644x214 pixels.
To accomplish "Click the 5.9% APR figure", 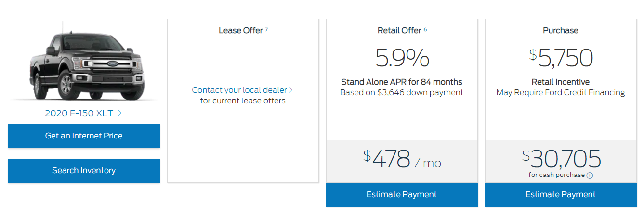I will point(402,58).
